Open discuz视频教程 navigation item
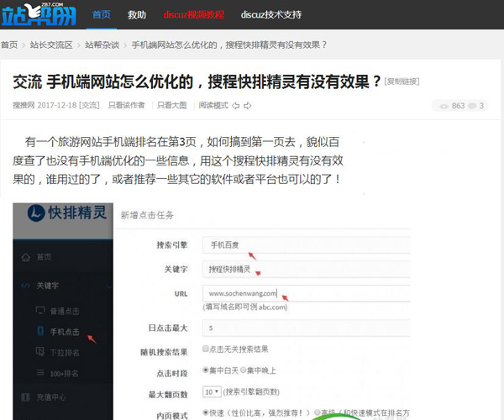 (193, 14)
